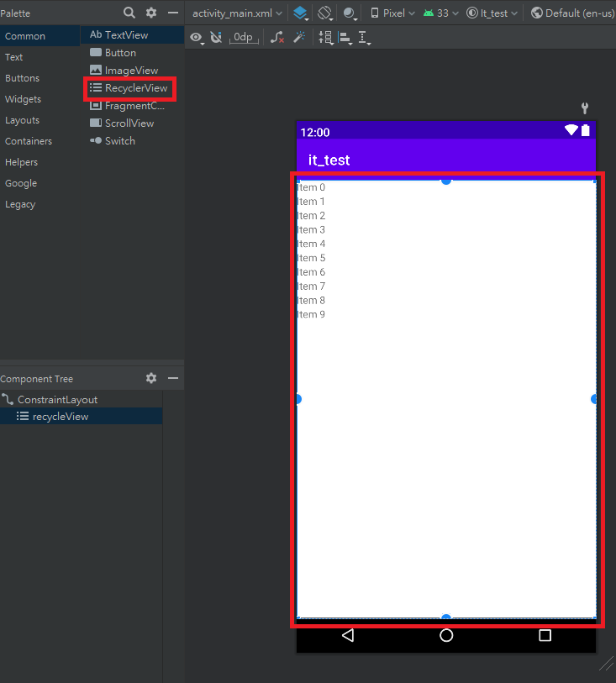The width and height of the screenshot is (616, 683).
Task: Open the API level 33 dropdown
Action: (441, 13)
